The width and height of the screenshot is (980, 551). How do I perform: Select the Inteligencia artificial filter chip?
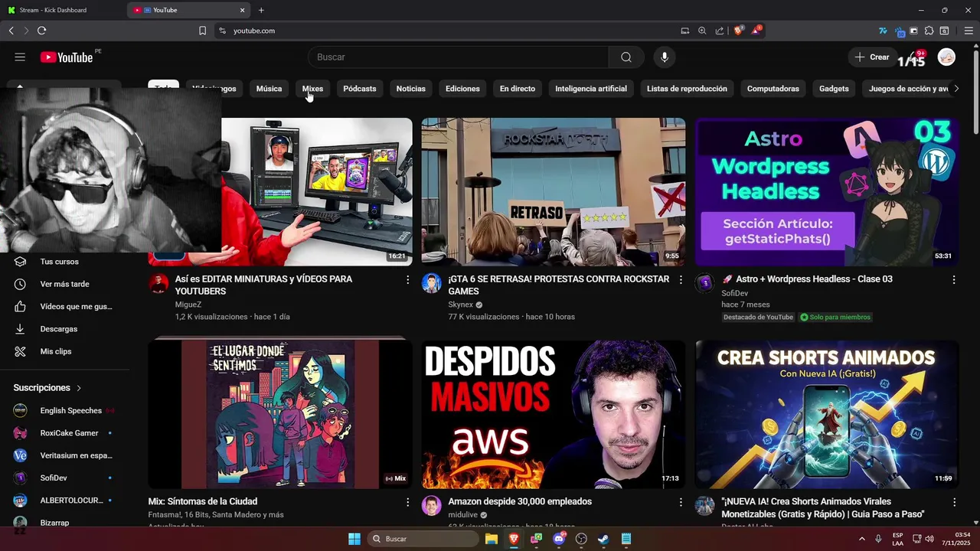591,89
